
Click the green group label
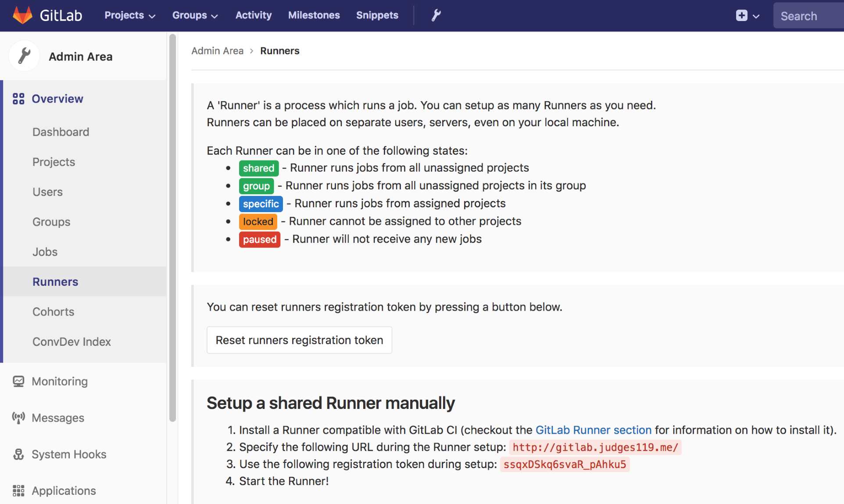[256, 186]
